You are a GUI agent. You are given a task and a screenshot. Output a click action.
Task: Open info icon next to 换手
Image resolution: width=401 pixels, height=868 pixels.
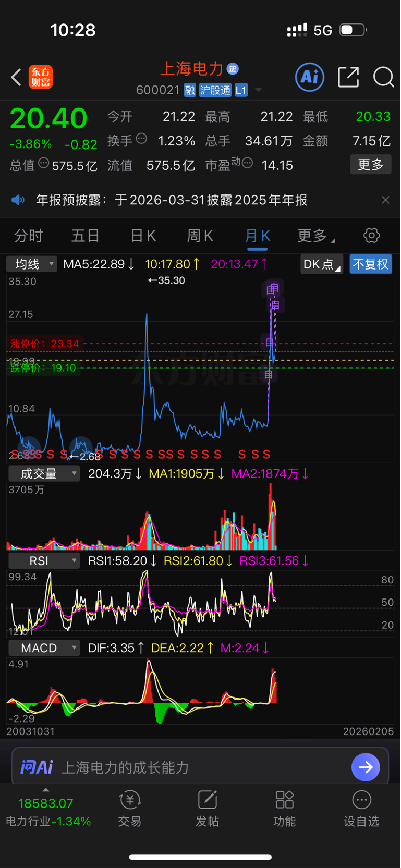(141, 139)
